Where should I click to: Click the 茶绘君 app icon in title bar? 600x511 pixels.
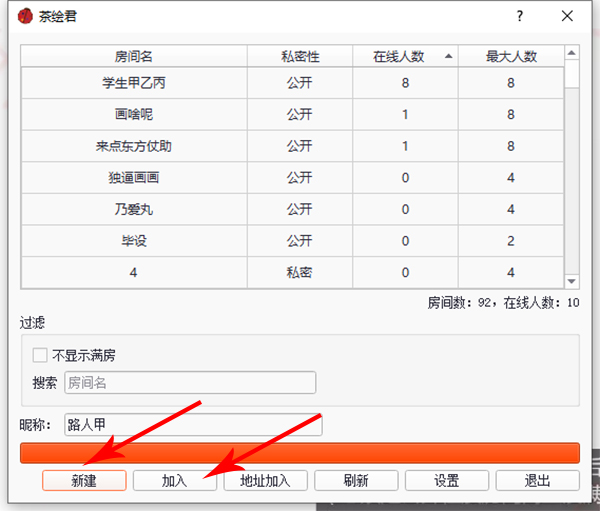click(x=25, y=16)
